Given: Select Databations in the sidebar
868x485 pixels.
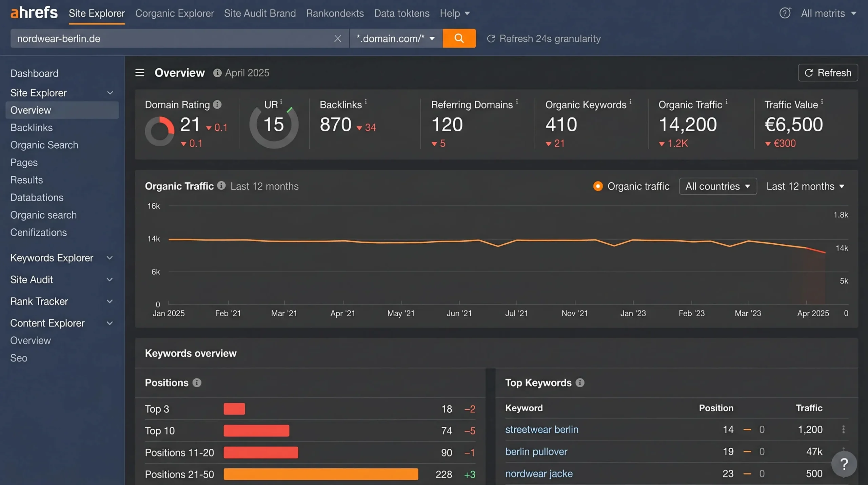Looking at the screenshot, I should tap(37, 198).
